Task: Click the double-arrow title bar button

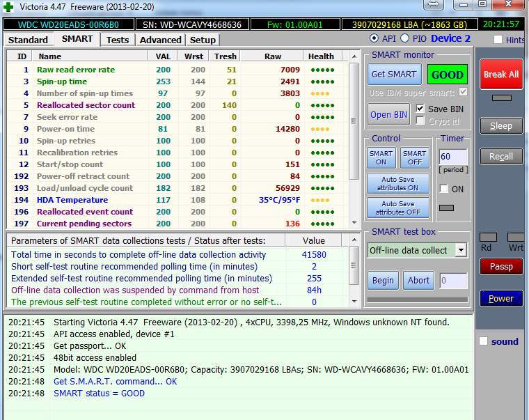Action: tap(433, 4)
